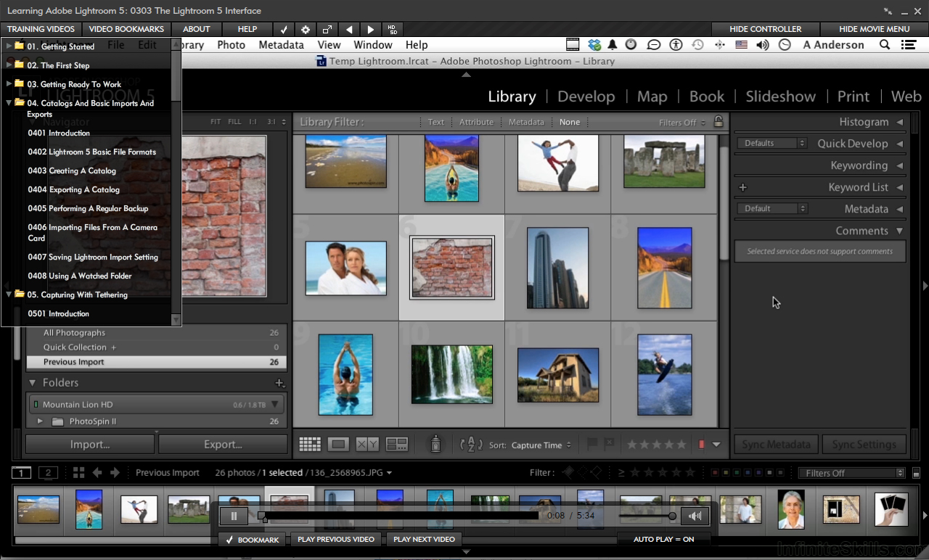Viewport: 929px width, 560px height.
Task: Toggle the sort direction A-Z control
Action: click(470, 444)
